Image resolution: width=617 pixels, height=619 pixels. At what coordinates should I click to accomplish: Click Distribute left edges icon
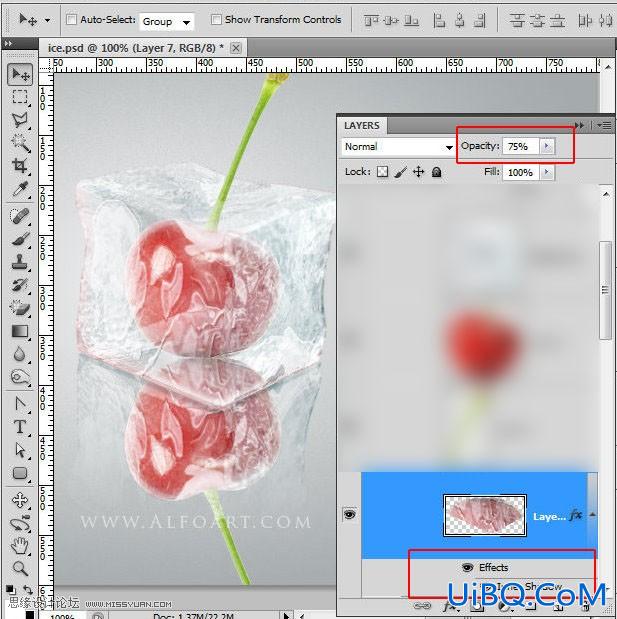pyautogui.click(x=585, y=20)
